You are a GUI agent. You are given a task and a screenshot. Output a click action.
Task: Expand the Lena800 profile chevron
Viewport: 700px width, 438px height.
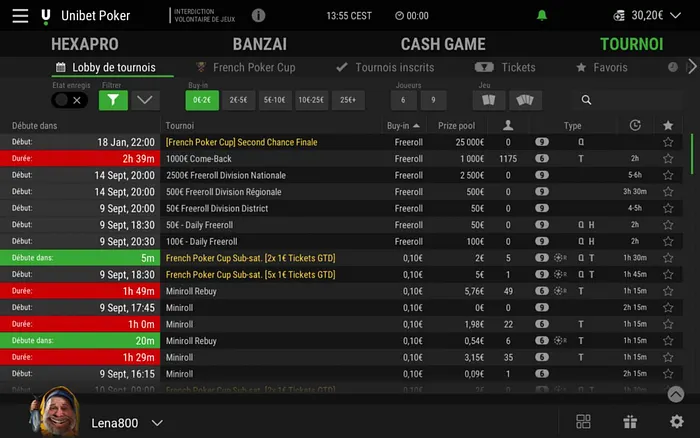157,423
